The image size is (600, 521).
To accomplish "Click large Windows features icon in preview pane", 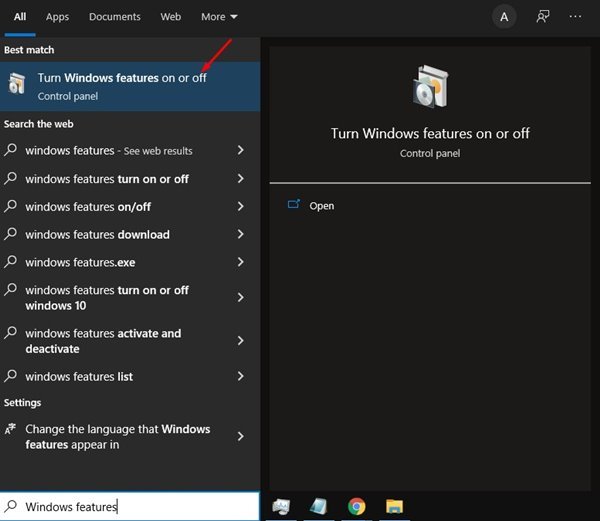I will 430,86.
